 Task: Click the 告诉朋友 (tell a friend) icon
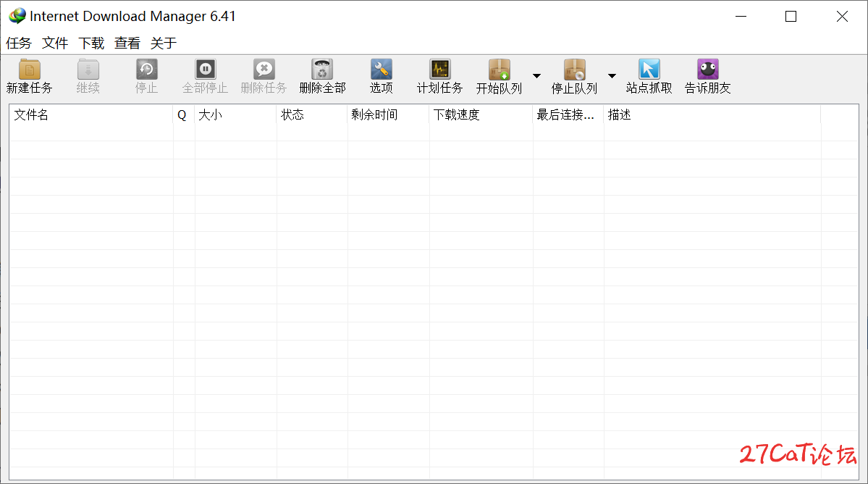point(708,70)
